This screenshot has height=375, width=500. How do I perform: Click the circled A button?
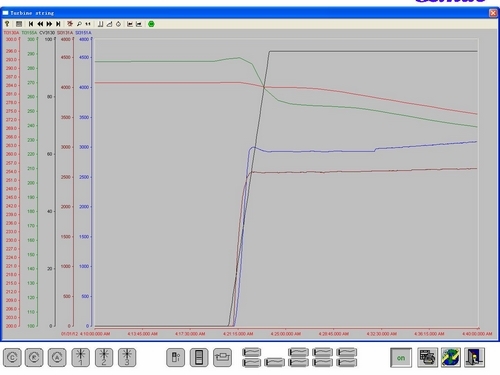coord(57,358)
